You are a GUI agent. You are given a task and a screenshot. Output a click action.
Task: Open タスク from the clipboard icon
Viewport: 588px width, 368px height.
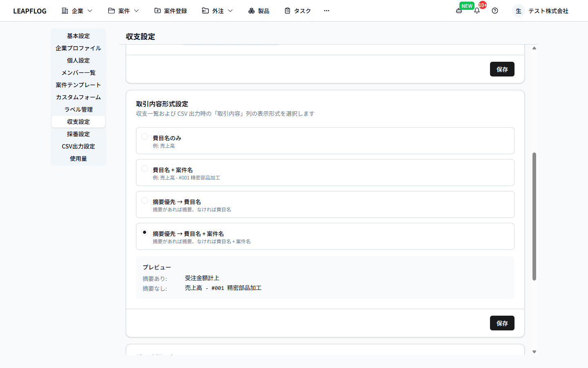pos(287,11)
